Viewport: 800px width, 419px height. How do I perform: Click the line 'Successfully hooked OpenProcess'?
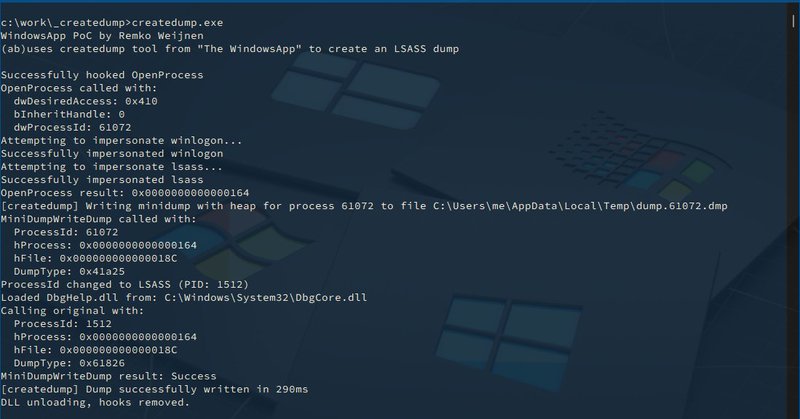click(x=102, y=75)
